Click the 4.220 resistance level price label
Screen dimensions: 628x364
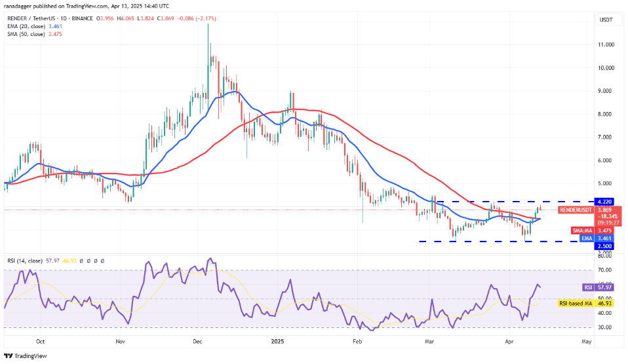(x=604, y=202)
